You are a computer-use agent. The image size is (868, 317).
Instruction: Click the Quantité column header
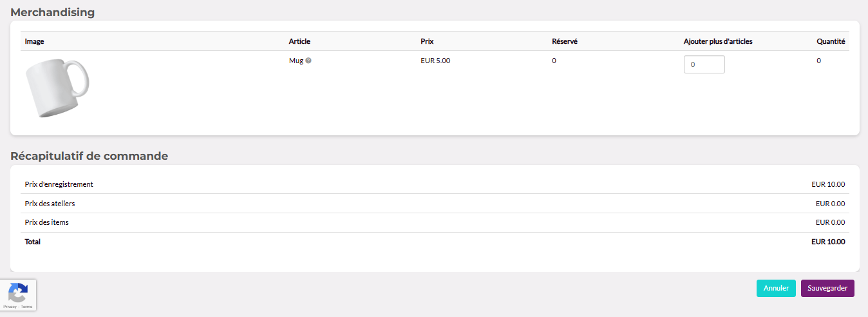click(x=831, y=41)
